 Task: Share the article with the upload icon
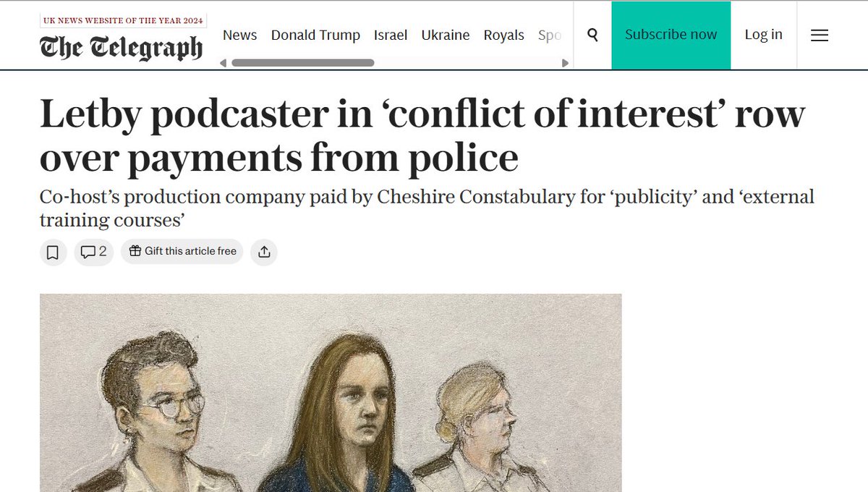[x=264, y=252]
